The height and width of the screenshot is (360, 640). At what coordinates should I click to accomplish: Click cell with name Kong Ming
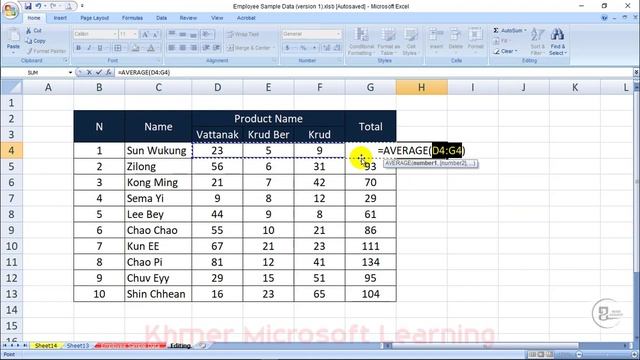coord(158,182)
